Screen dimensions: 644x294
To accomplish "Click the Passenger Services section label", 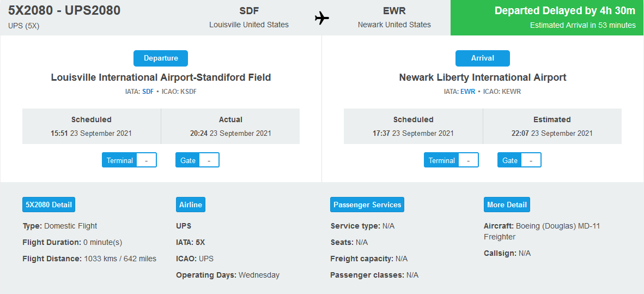I will [x=367, y=205].
